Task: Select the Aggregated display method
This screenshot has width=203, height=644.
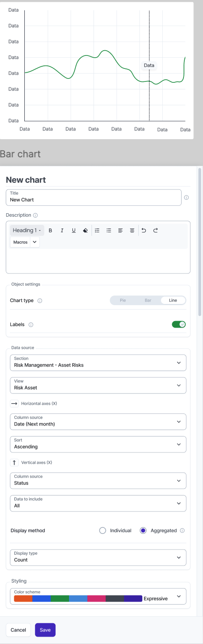Action: pyautogui.click(x=143, y=530)
